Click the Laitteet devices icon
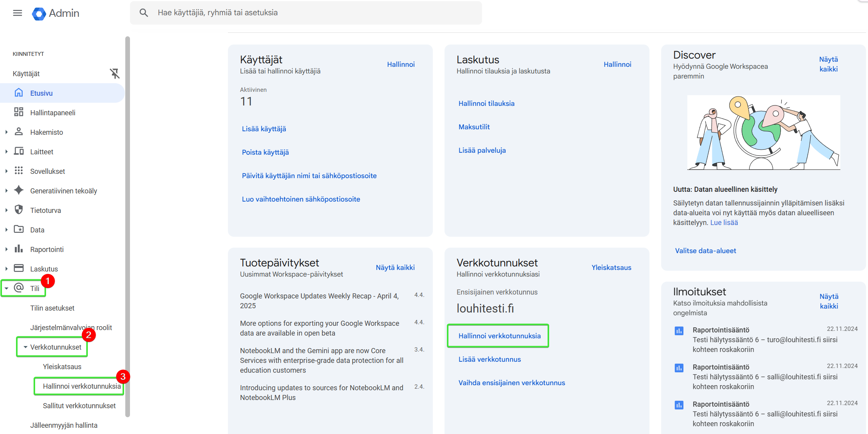 click(18, 151)
